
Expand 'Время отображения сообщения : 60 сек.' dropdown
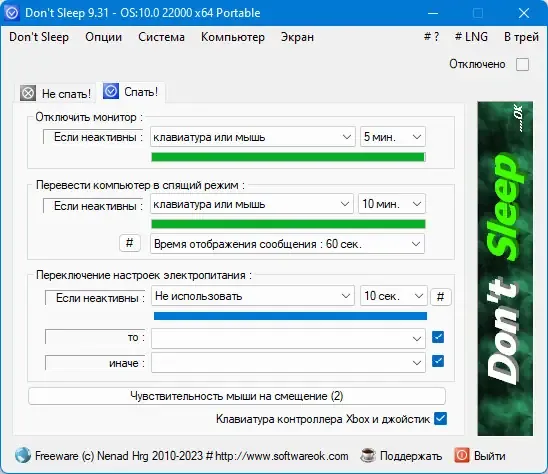click(288, 244)
